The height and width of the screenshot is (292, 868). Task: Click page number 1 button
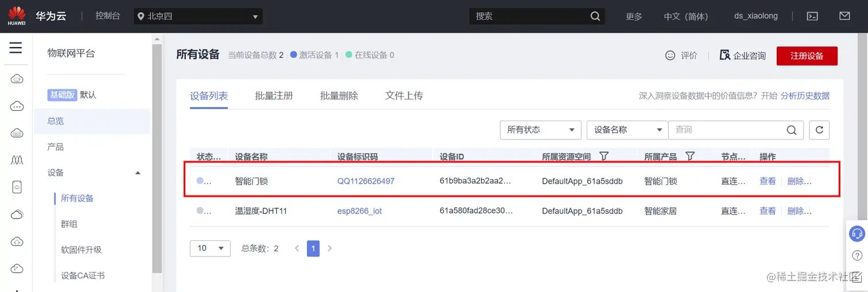pos(313,248)
